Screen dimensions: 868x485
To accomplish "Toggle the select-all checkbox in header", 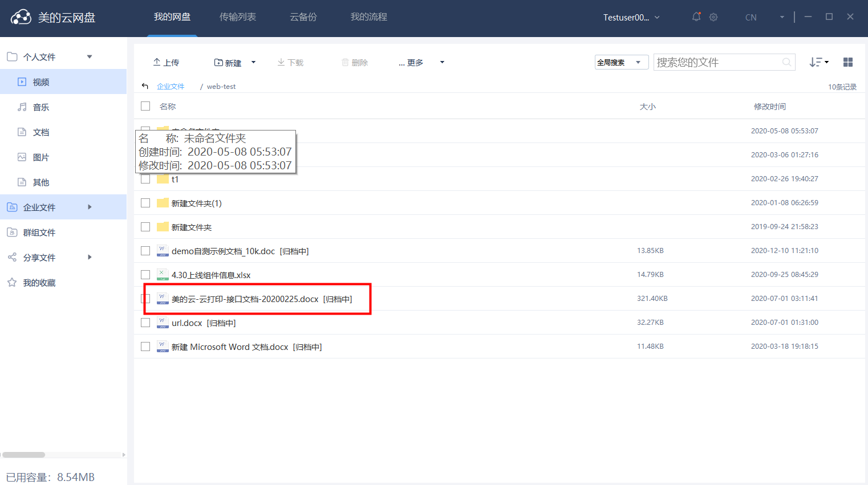I will [x=145, y=106].
